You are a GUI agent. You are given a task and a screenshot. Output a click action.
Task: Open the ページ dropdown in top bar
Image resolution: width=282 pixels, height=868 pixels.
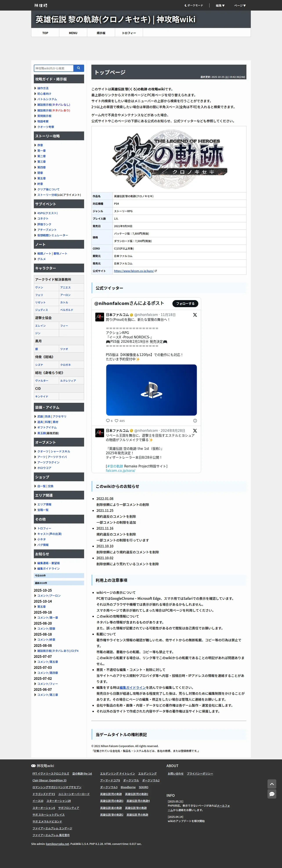click(x=240, y=5)
